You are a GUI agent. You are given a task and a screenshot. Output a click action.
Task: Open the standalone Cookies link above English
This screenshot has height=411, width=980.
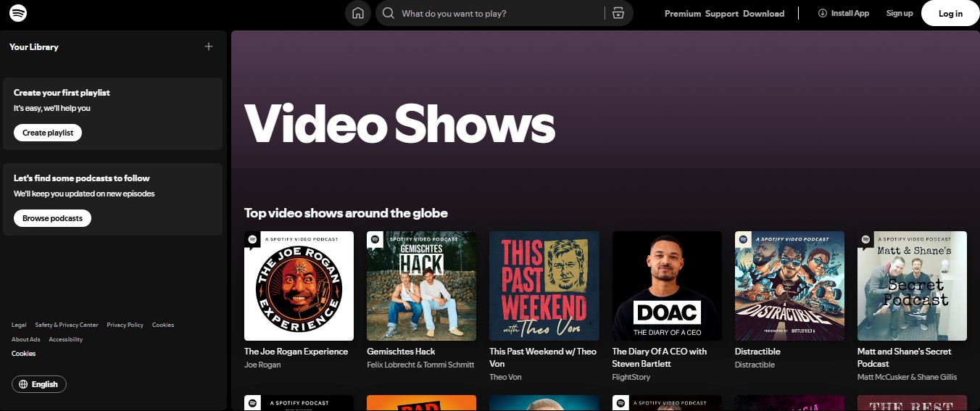click(23, 354)
